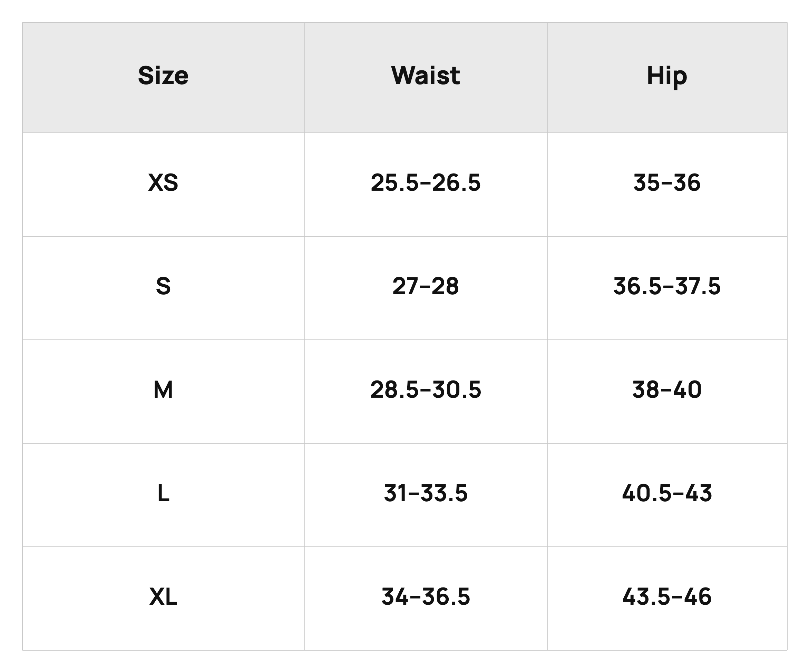Click hip value 36.5–37.5
809x672 pixels.
coord(667,286)
